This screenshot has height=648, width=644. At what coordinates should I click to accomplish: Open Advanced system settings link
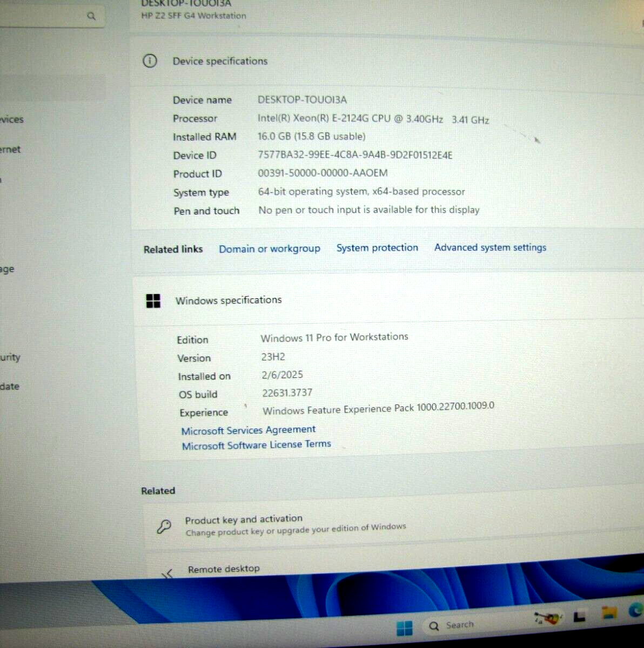pos(490,247)
